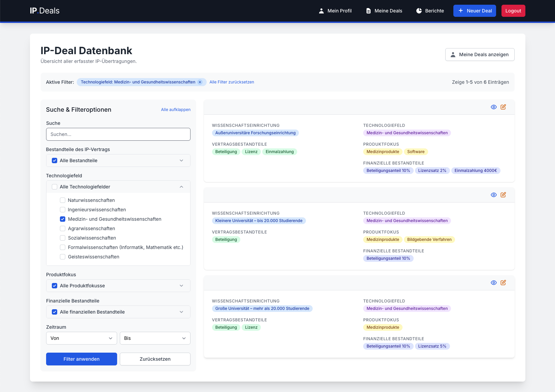
Task: Remove the Technologiefeld filter chip via x
Action: click(x=200, y=82)
